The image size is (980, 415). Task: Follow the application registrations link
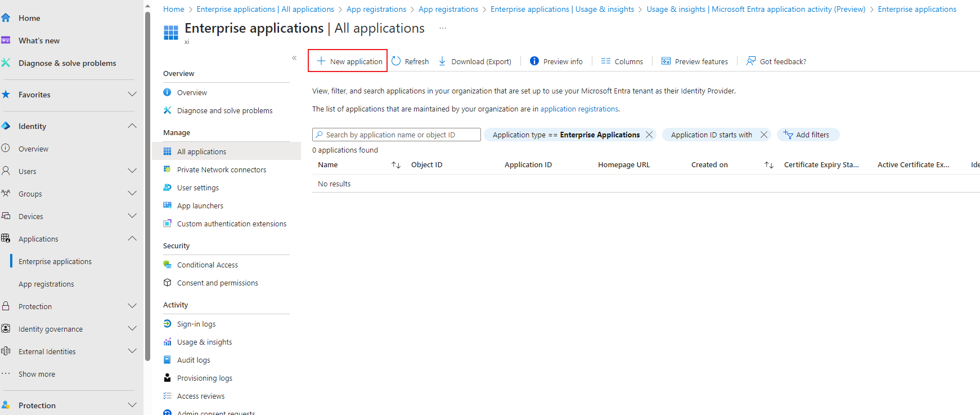coord(579,109)
